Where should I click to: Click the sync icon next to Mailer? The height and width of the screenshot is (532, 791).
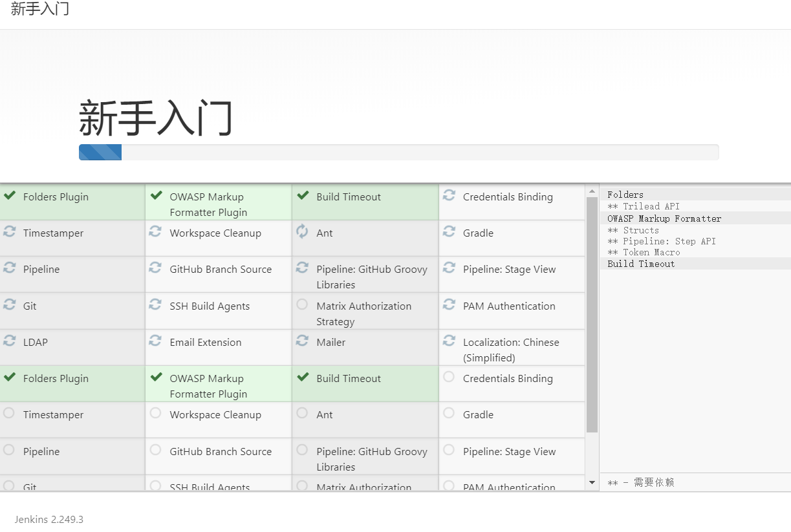pos(302,341)
